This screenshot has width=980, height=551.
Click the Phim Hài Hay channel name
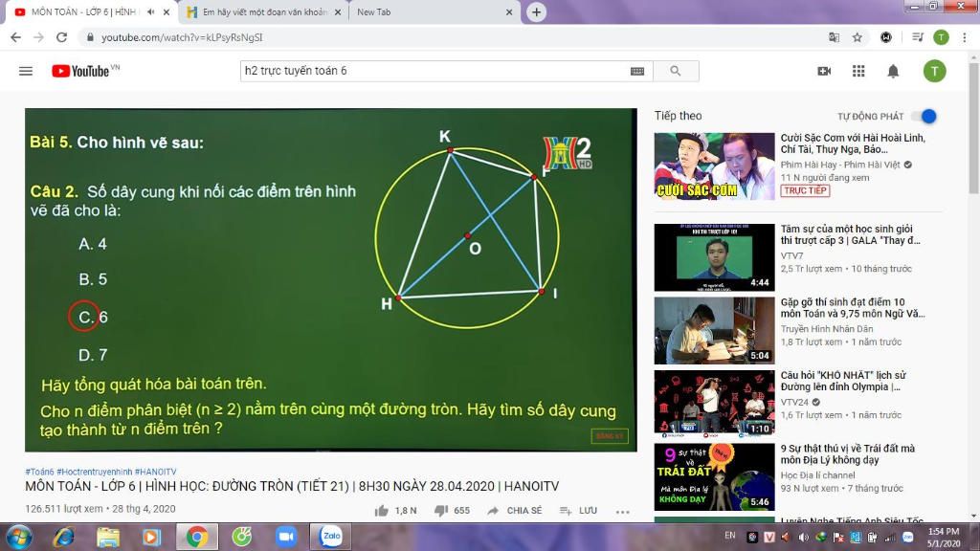click(x=840, y=165)
